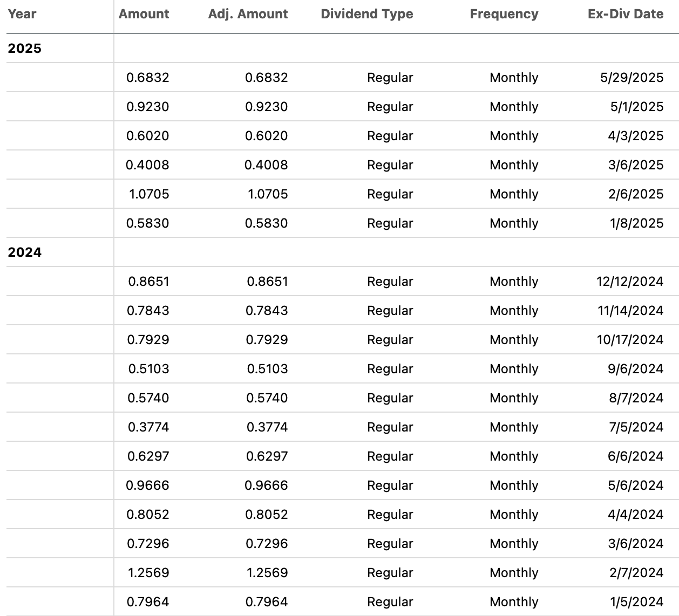Click the Adj. Amount column header
The image size is (679, 616).
[247, 14]
